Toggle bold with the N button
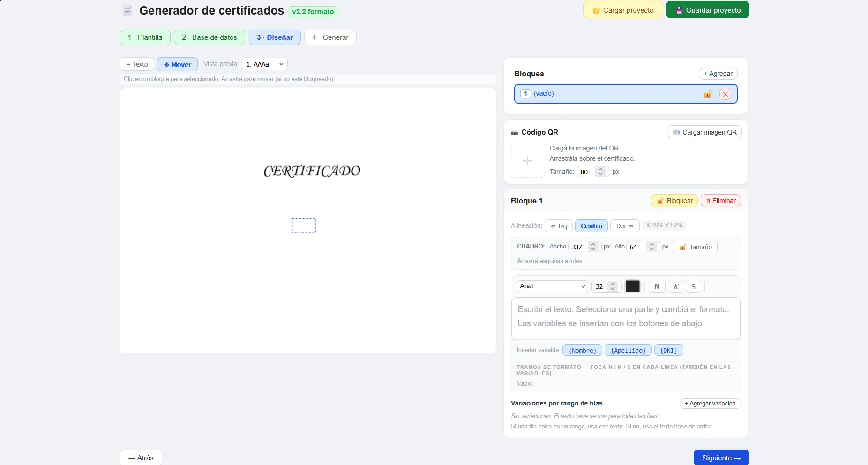Viewport: 868px width, 465px height. pos(657,286)
